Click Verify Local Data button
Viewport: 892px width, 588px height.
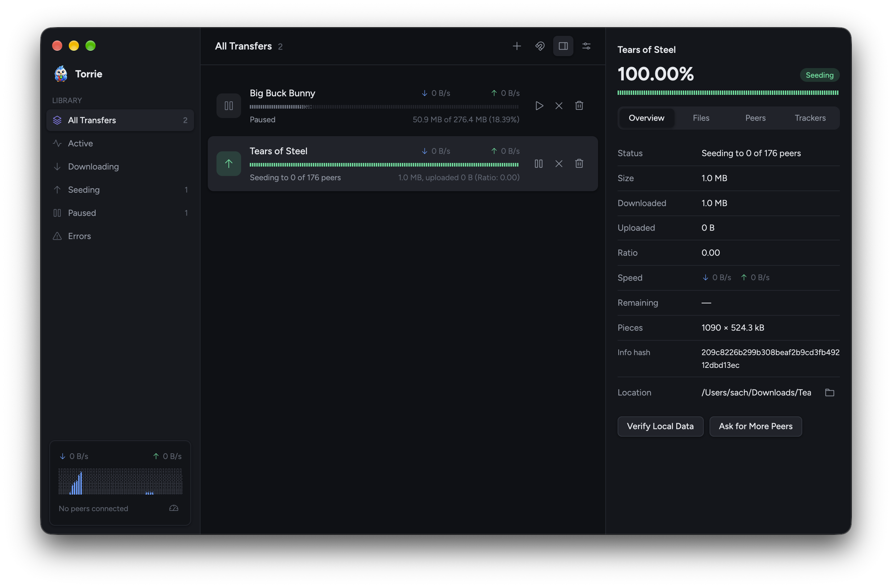pyautogui.click(x=660, y=426)
